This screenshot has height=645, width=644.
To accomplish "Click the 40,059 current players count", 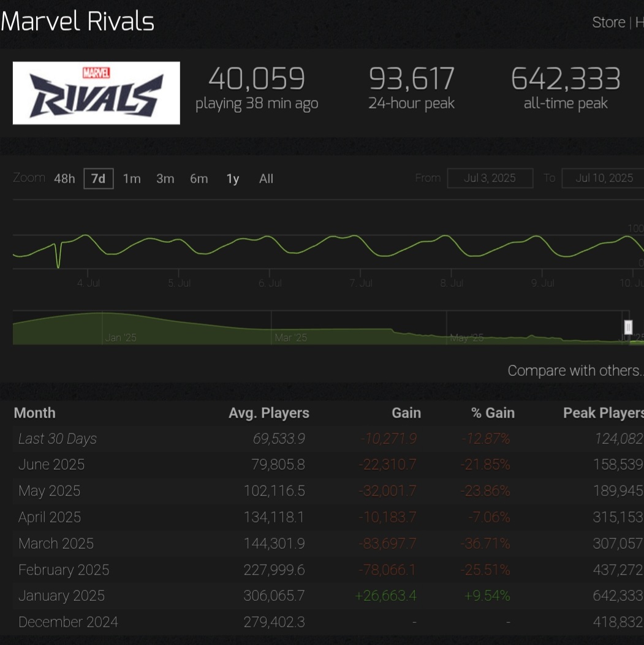I will tap(257, 78).
